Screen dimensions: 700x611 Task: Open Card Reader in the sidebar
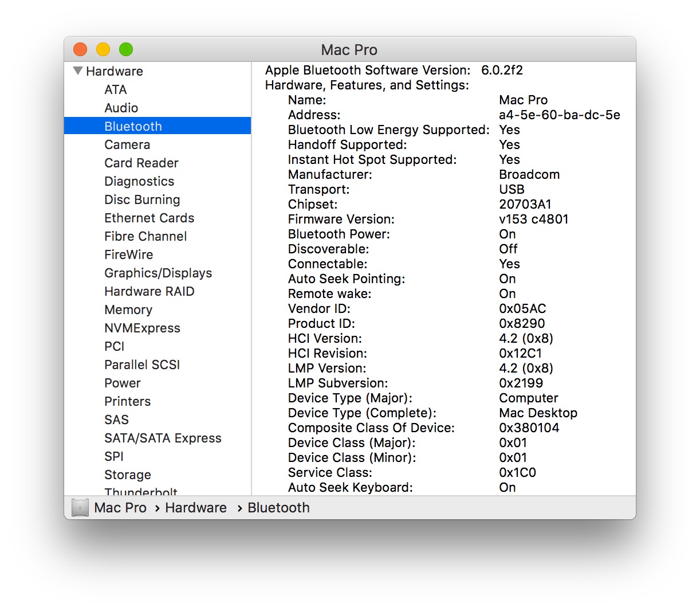pos(141,163)
